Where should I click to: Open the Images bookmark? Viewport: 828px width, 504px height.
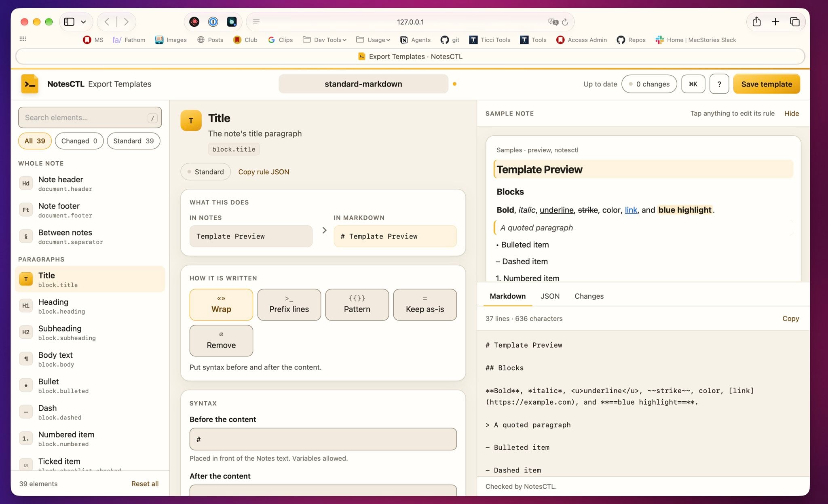[171, 40]
